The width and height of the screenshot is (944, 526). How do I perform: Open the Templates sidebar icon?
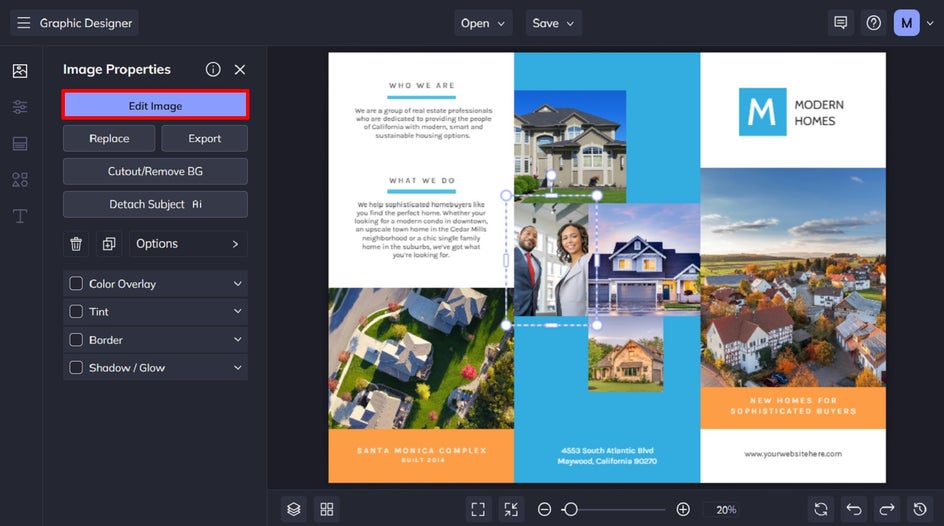pyautogui.click(x=20, y=143)
